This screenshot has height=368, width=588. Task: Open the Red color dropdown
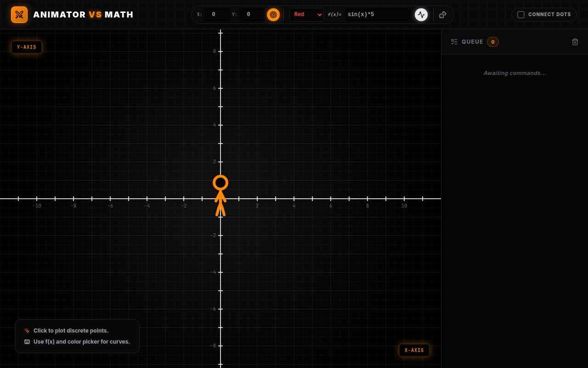(306, 15)
